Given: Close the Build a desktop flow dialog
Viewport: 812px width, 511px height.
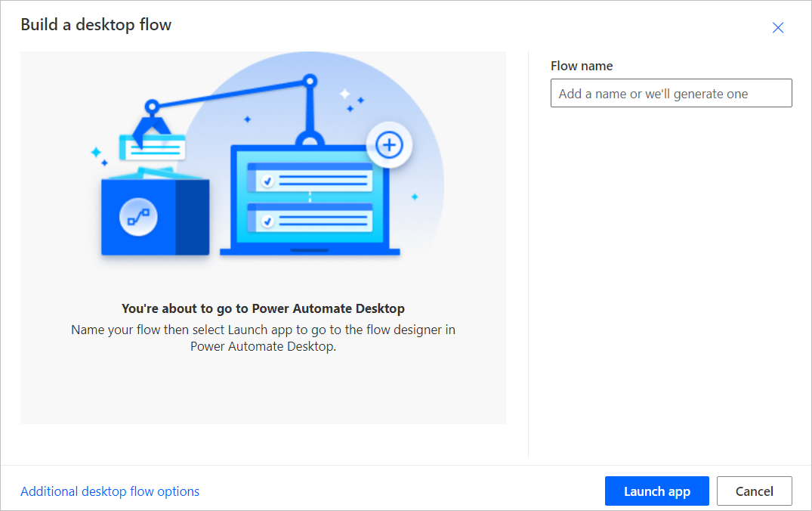Looking at the screenshot, I should click(778, 27).
